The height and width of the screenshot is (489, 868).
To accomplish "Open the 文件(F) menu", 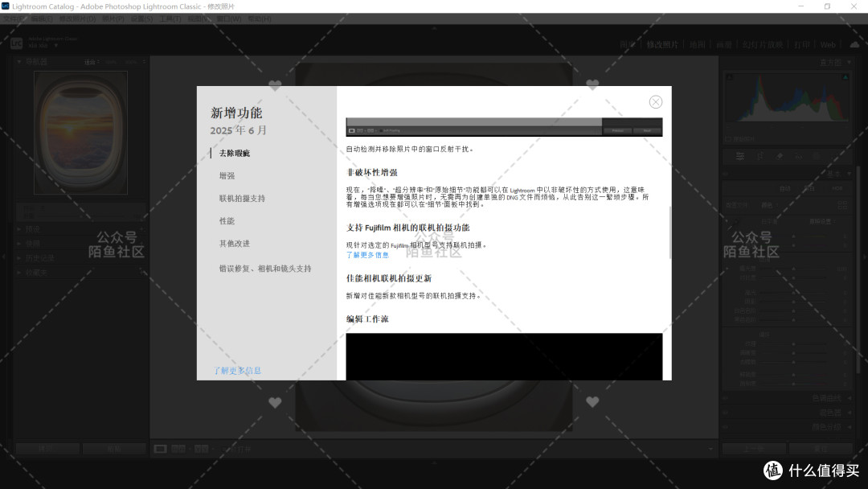I will pyautogui.click(x=14, y=18).
